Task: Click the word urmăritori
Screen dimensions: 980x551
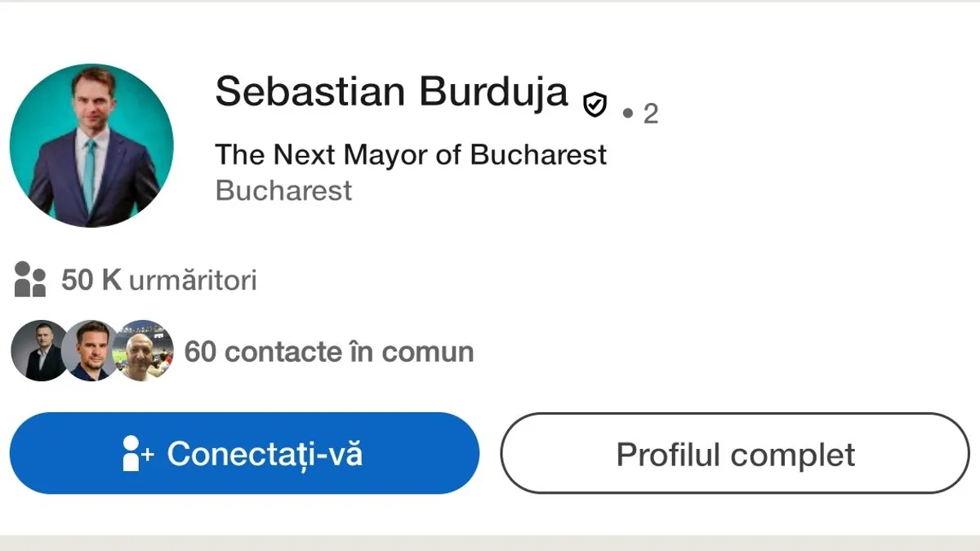Action: (x=193, y=281)
